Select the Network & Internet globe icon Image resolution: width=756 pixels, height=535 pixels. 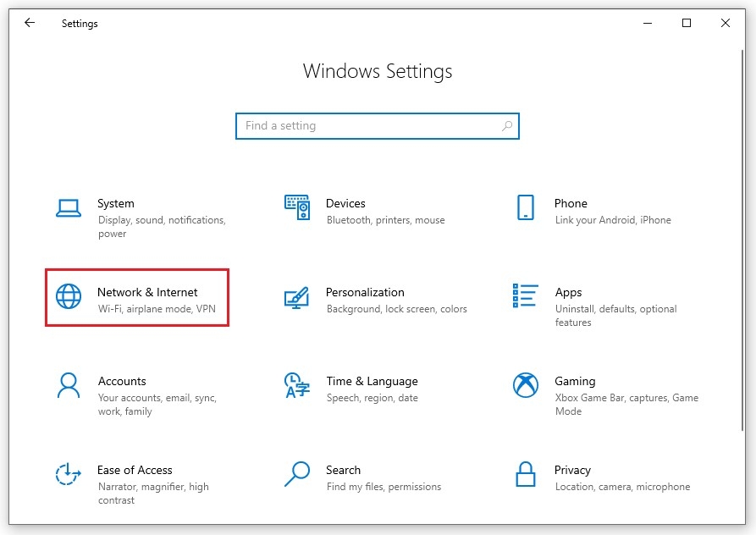[68, 296]
